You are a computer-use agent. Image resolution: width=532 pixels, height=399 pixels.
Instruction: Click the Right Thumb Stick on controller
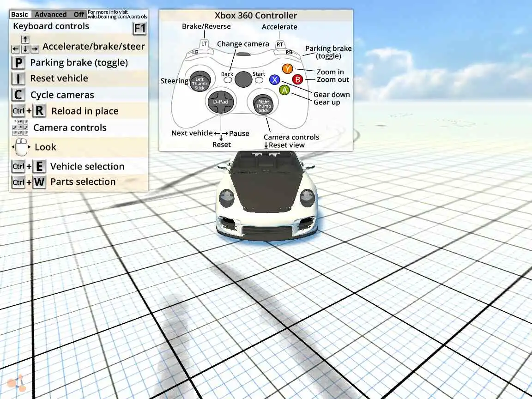[263, 104]
